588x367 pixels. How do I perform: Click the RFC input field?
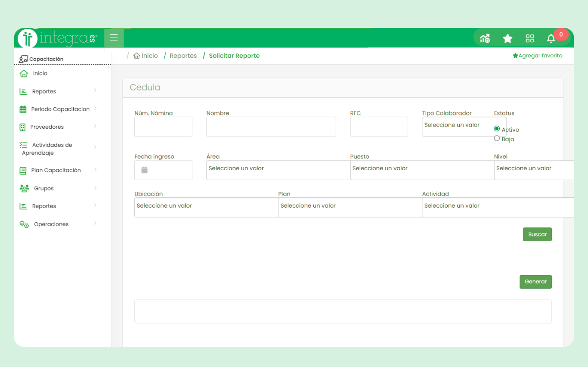point(379,127)
